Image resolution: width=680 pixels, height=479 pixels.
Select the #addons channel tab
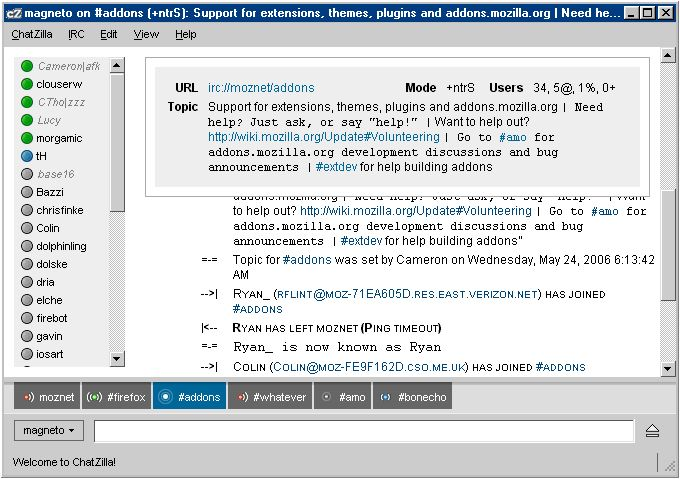[190, 397]
